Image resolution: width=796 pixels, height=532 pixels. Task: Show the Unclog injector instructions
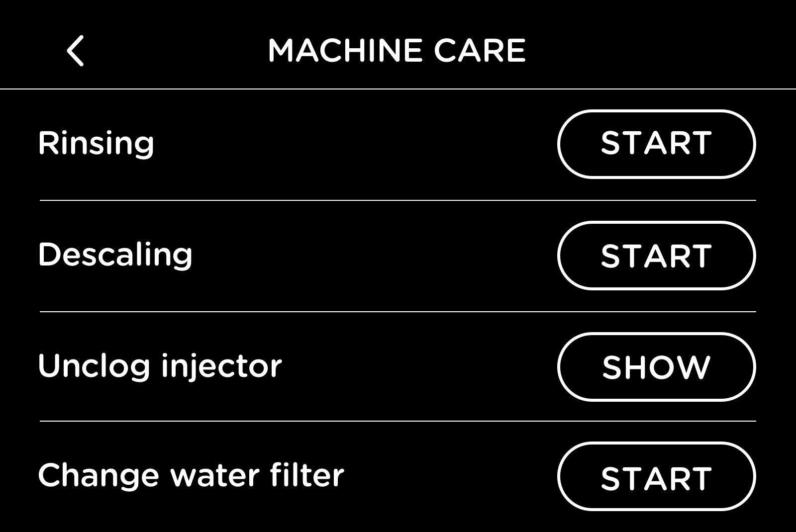pyautogui.click(x=656, y=367)
